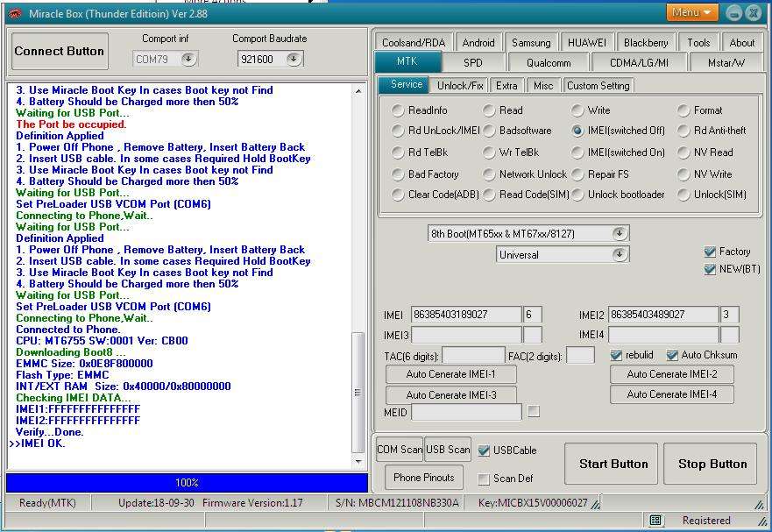
Task: Open the Extra sub-tab
Action: coord(506,86)
